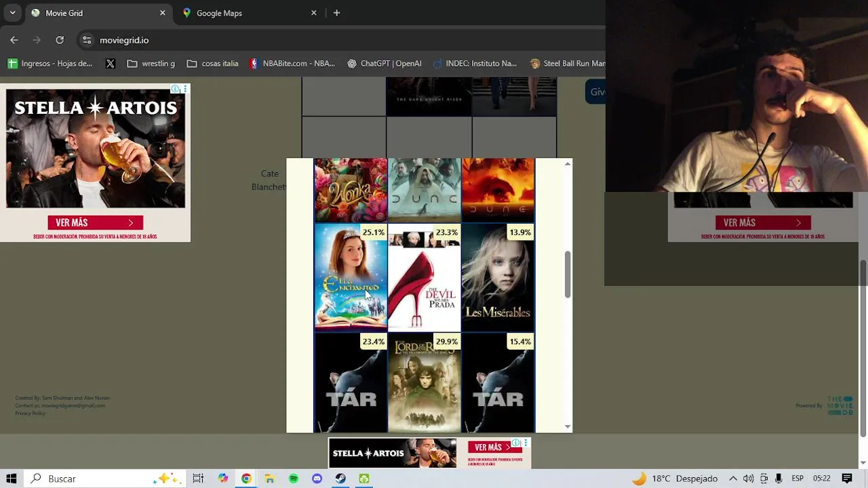Image resolution: width=868 pixels, height=488 pixels.
Task: Click the movie list scrollbar up arrow
Action: click(x=568, y=164)
